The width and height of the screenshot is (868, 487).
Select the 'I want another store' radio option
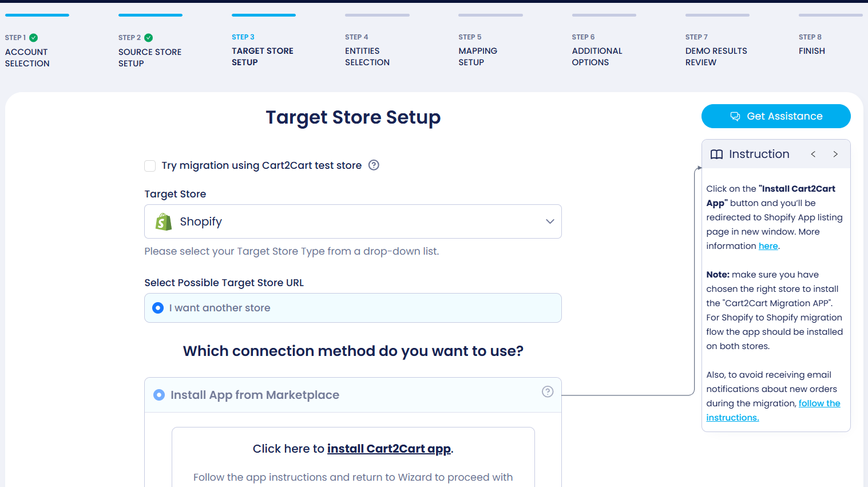point(158,308)
